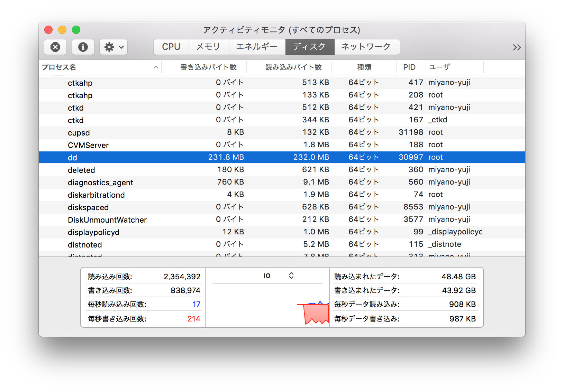Click the ディスク tab
The image size is (564, 392).
click(309, 47)
